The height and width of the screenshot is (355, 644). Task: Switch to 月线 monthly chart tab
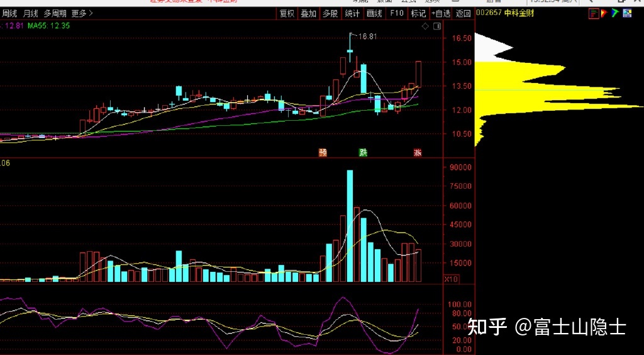(30, 14)
